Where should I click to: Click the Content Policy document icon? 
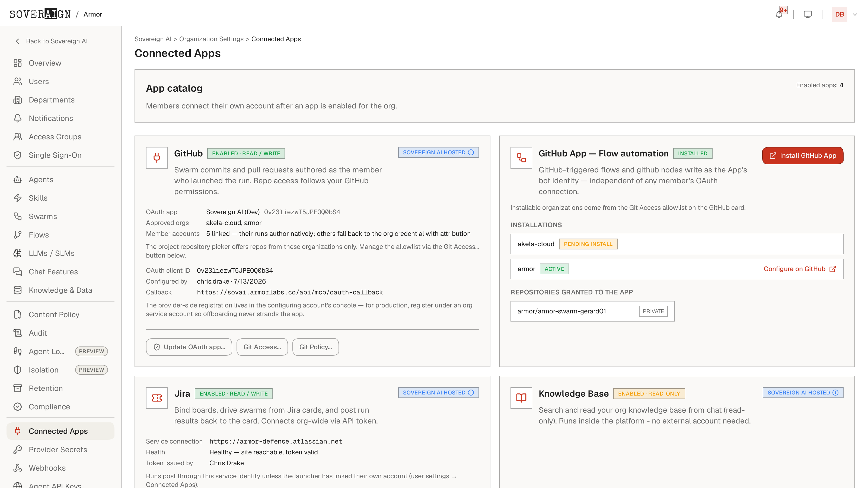(x=18, y=314)
